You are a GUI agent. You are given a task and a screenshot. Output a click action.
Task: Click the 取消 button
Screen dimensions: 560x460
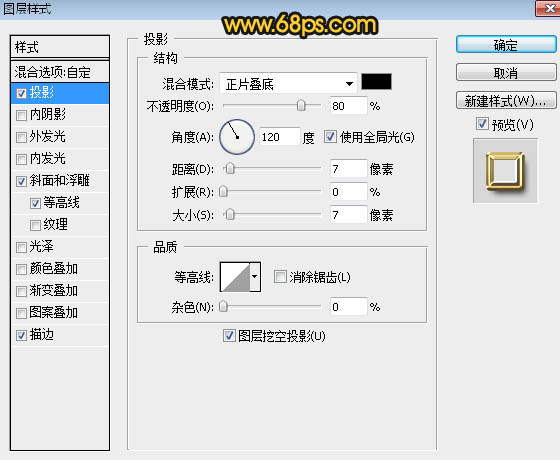click(x=506, y=73)
